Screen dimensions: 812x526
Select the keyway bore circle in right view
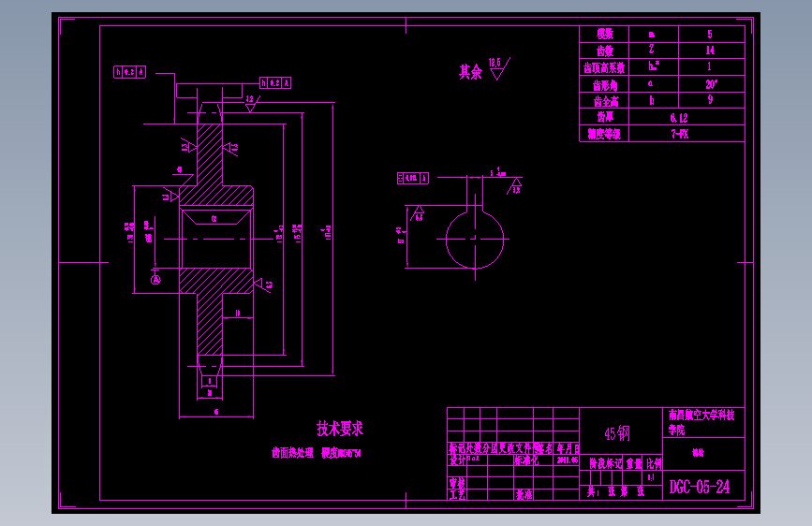coord(475,240)
